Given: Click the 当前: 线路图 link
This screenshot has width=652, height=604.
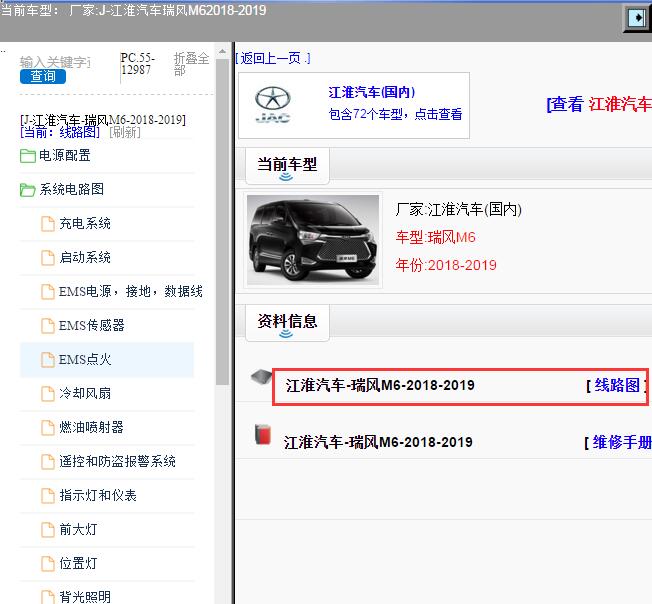Looking at the screenshot, I should [x=60, y=133].
